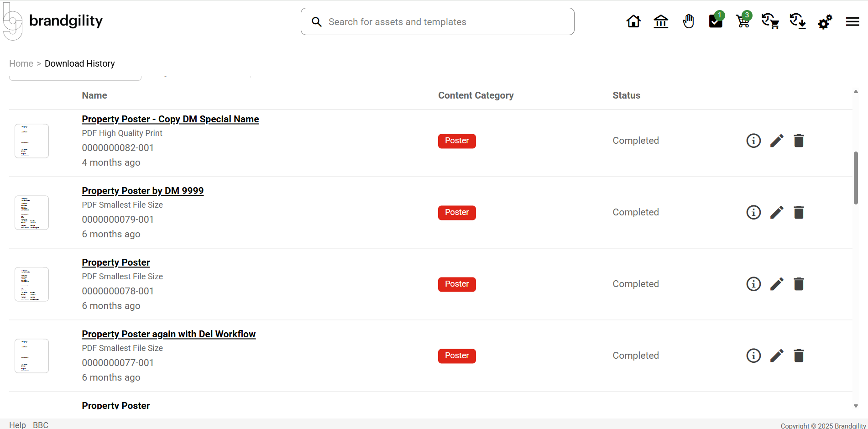Open Property Poster - Copy DM Special Name link

[x=170, y=119]
